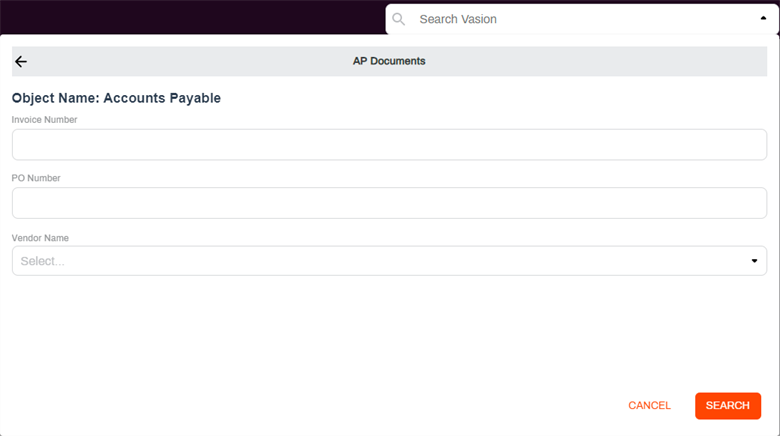Image resolution: width=780 pixels, height=436 pixels.
Task: Click the back arrow icon
Action: 21,62
